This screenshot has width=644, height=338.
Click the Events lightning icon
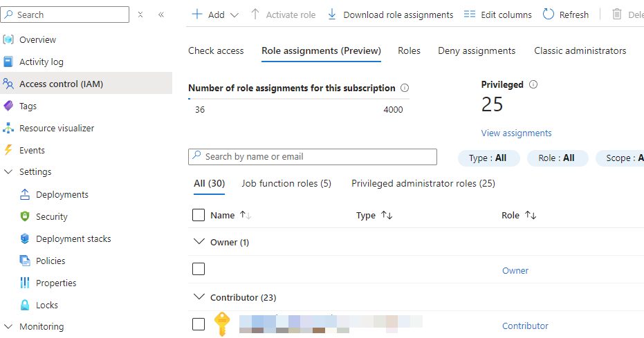[x=8, y=150]
